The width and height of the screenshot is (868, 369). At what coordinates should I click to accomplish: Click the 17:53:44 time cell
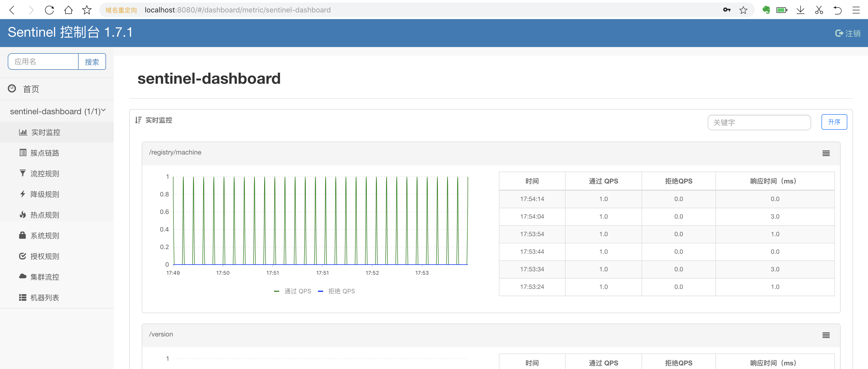pyautogui.click(x=532, y=252)
